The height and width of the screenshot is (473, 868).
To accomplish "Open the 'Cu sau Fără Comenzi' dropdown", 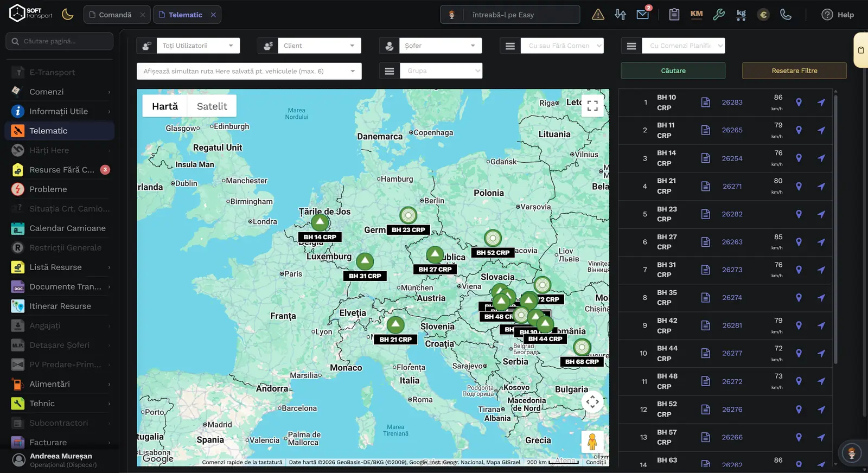I will (x=562, y=46).
